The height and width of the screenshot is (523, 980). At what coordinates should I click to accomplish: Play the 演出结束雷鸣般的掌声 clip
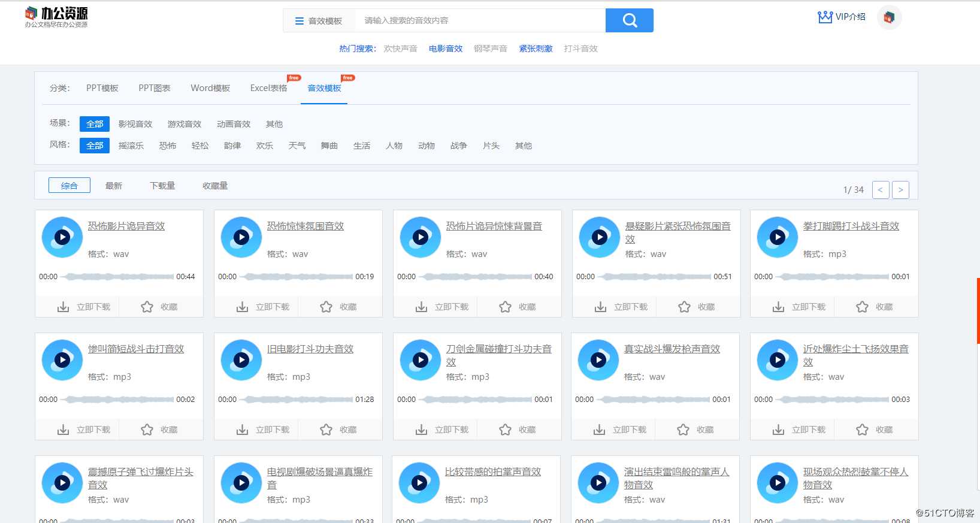coord(598,483)
